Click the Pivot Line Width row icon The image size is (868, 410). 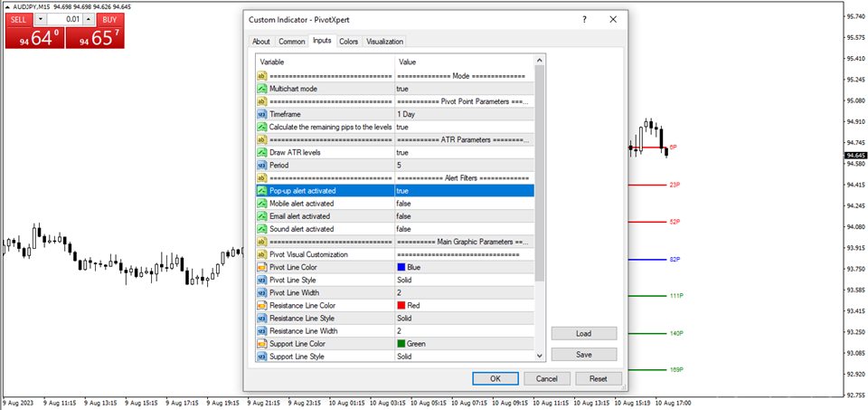point(262,292)
